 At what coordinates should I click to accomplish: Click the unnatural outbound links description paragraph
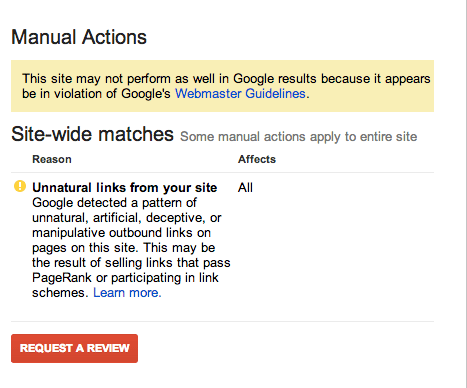[x=131, y=248]
